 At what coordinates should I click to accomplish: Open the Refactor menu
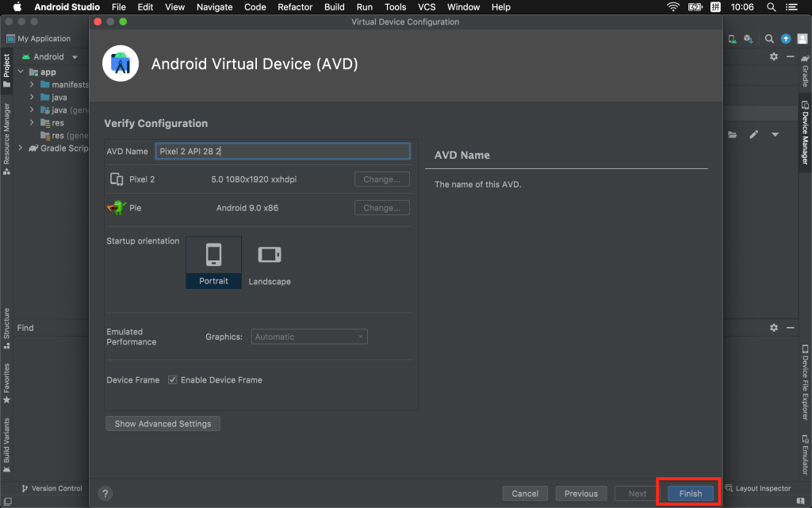295,7
